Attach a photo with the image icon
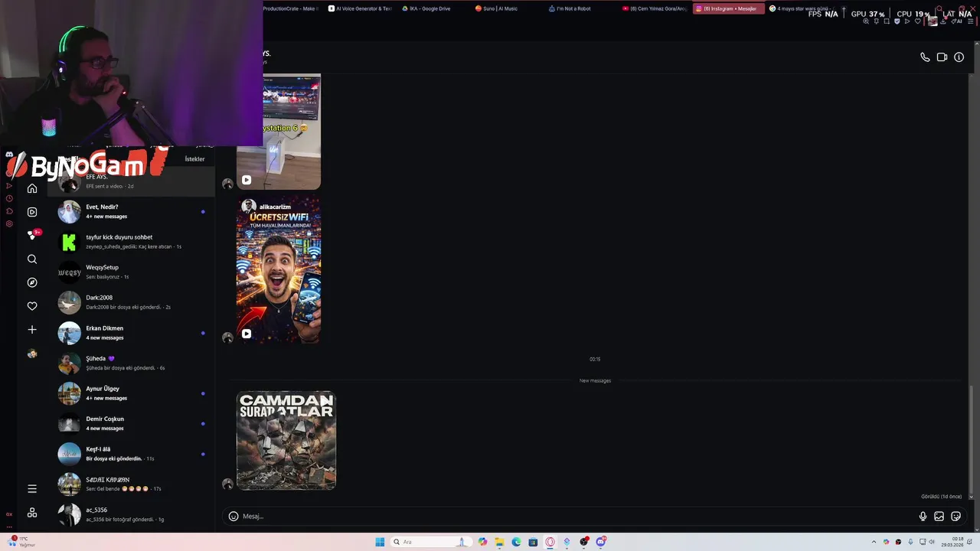 point(939,517)
